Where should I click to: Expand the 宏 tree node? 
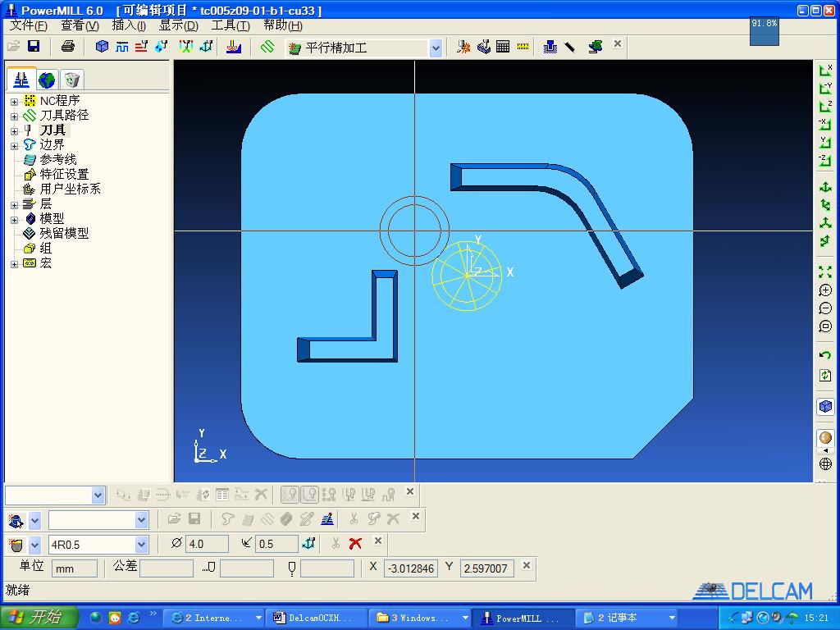(x=15, y=264)
